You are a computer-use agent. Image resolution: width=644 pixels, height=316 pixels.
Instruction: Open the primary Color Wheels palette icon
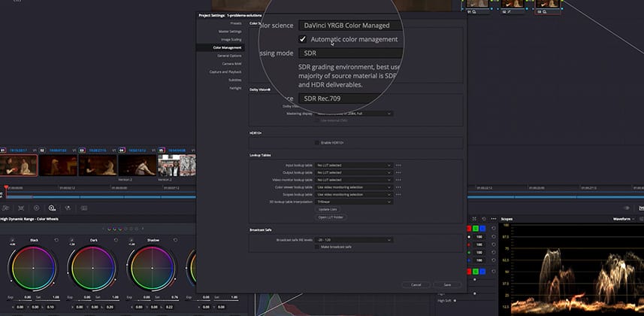point(37,208)
